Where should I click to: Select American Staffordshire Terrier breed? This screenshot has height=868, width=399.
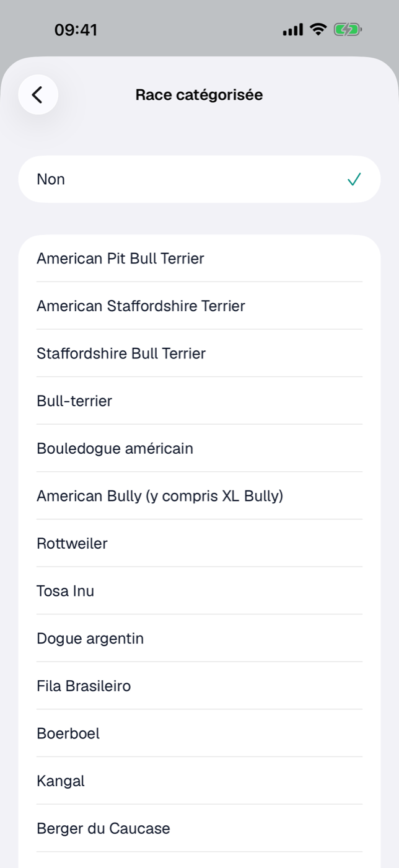[x=199, y=306]
